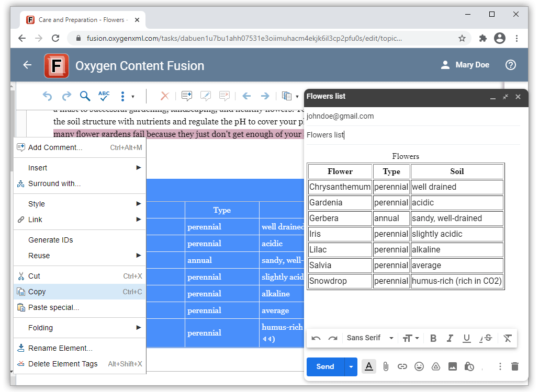539x392 pixels.
Task: Toggle Strikethrough formatting in compose
Action: 486,339
